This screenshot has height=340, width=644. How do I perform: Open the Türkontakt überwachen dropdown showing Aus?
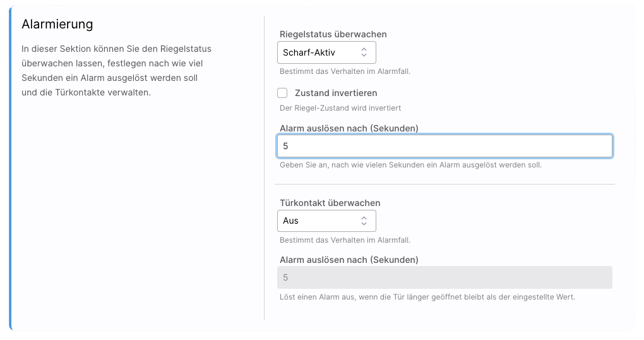[319, 221]
